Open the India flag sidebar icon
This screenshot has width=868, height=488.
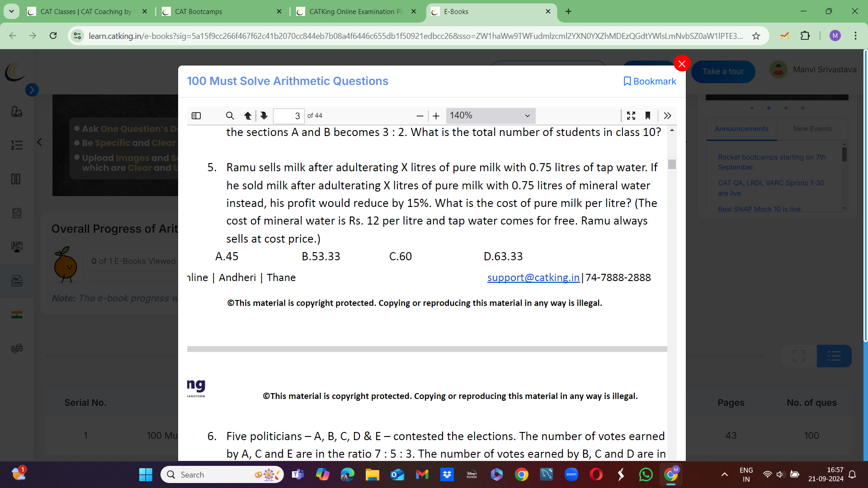17,314
